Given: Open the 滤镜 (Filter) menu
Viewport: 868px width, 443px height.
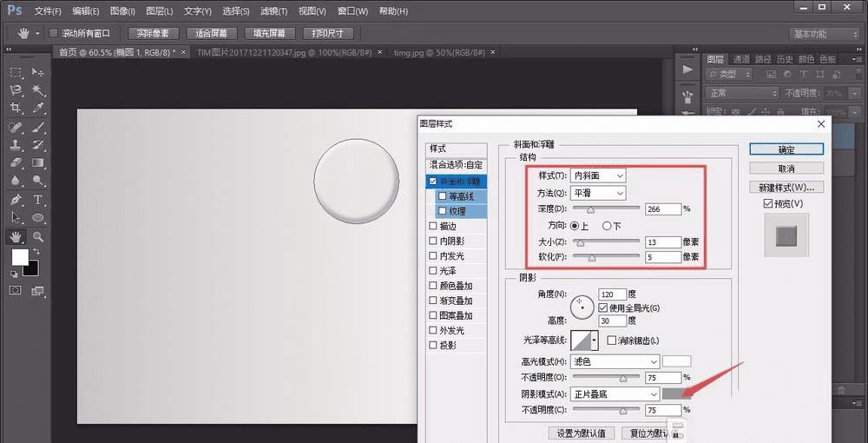Looking at the screenshot, I should [273, 11].
